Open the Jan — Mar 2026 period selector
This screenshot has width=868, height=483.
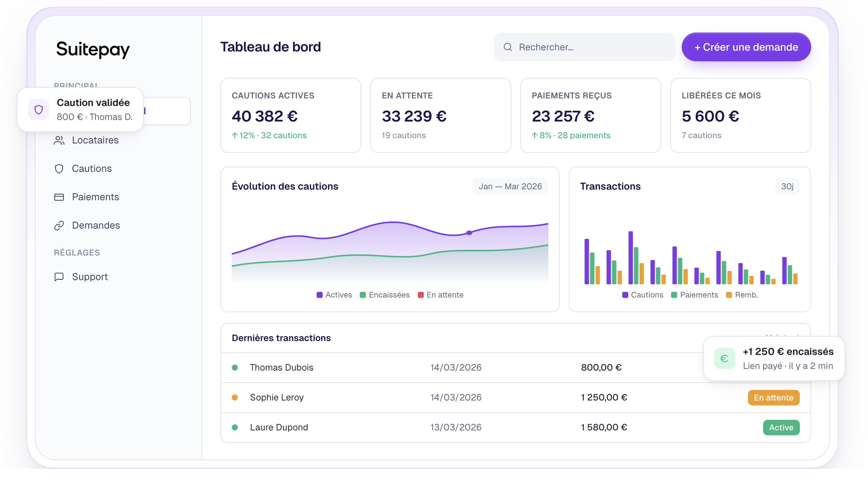[510, 186]
